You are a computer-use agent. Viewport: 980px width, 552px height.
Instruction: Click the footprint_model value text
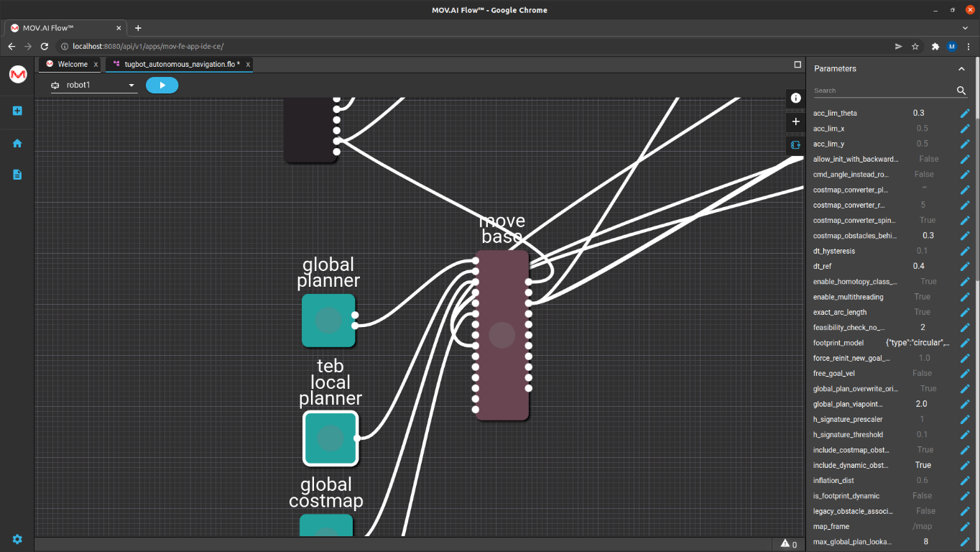coord(918,343)
